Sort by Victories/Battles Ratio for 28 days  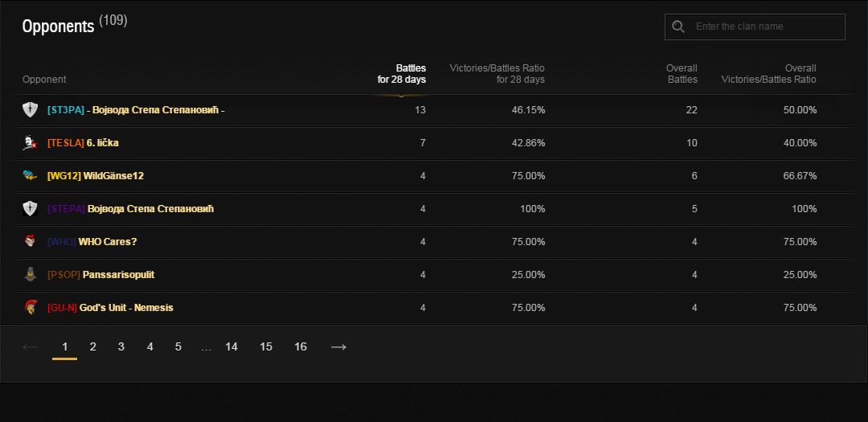497,74
